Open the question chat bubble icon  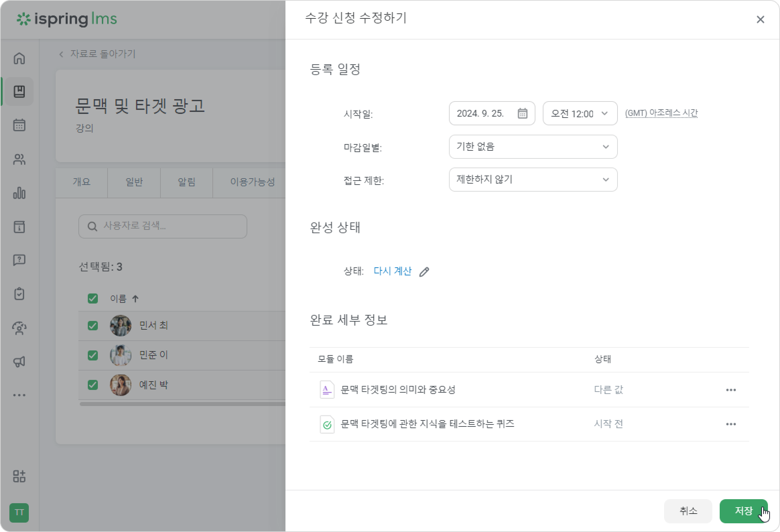(x=19, y=260)
